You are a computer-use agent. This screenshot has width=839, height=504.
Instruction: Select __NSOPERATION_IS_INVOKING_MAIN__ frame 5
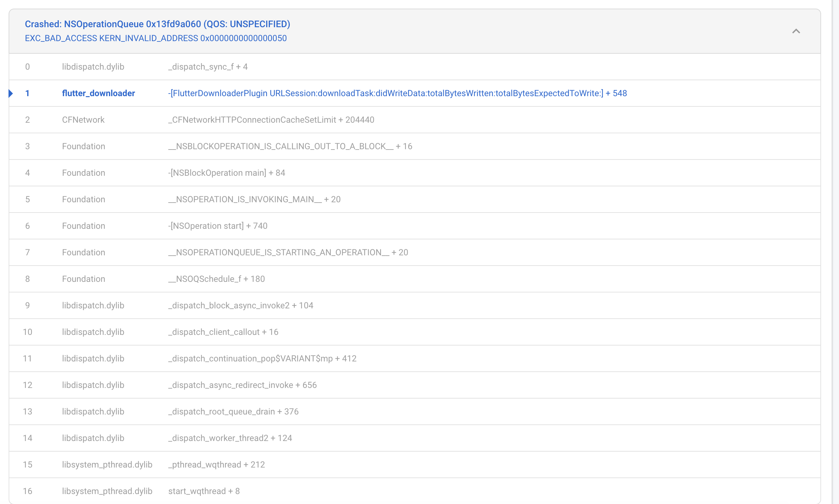click(x=254, y=199)
